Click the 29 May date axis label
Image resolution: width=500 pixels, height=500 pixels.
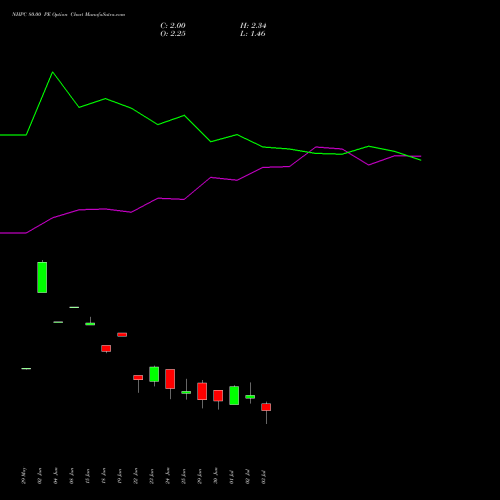[x=24, y=476]
